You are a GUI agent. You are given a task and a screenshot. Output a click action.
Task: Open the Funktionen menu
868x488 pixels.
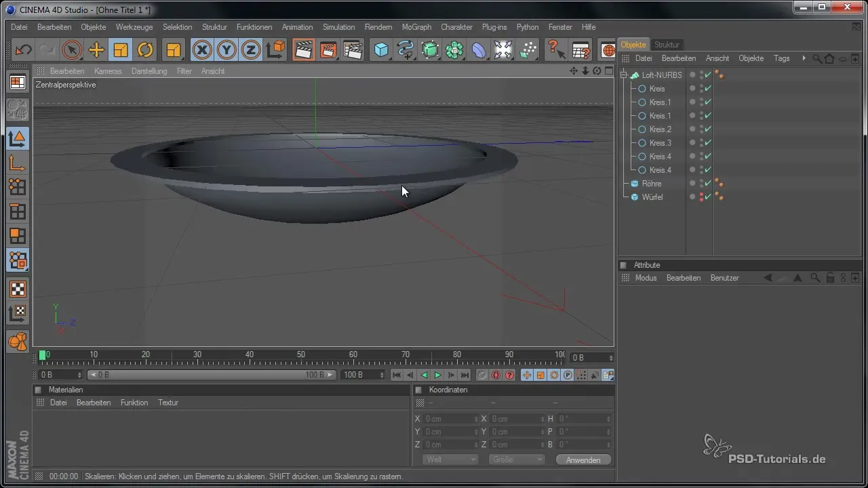click(254, 27)
